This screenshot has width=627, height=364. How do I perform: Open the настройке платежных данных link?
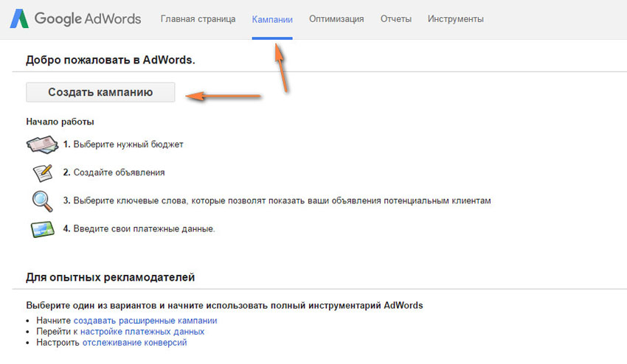[x=142, y=332]
